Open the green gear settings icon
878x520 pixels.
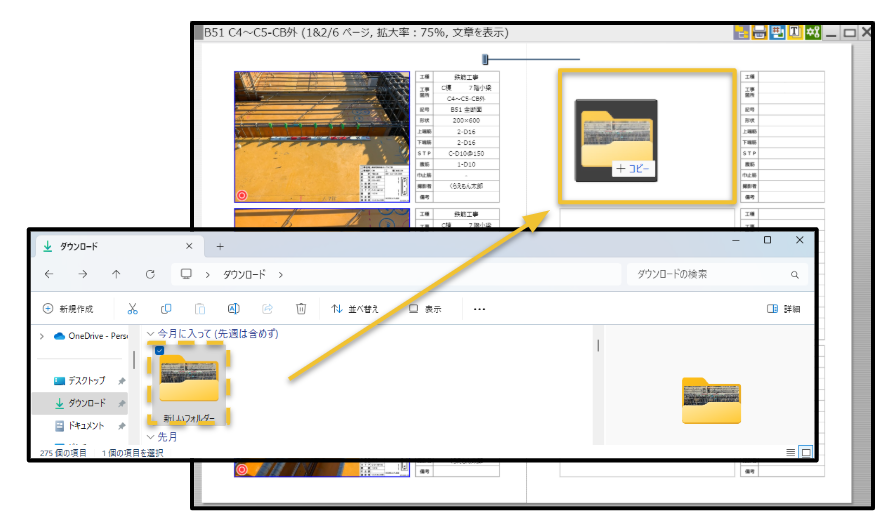click(x=814, y=33)
